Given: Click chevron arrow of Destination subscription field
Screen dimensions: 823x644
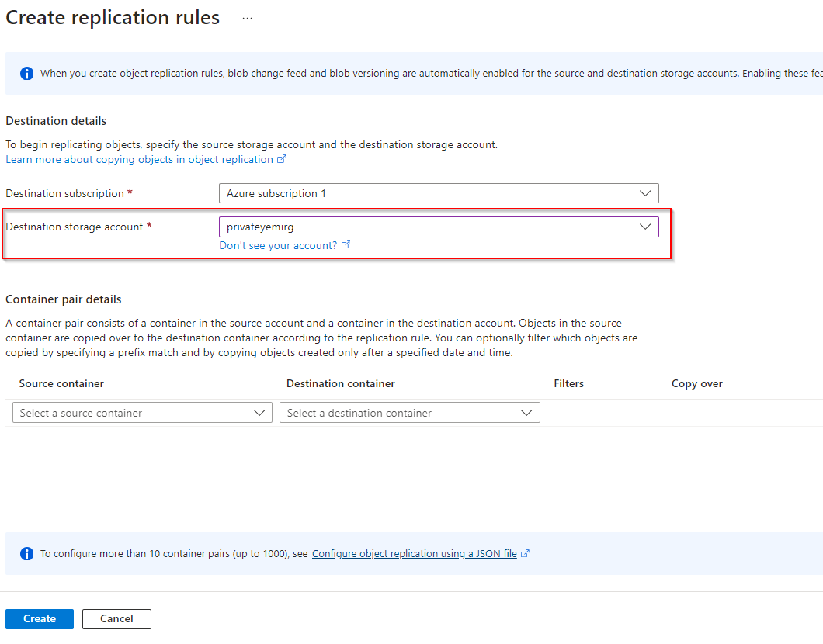Looking at the screenshot, I should pos(644,193).
